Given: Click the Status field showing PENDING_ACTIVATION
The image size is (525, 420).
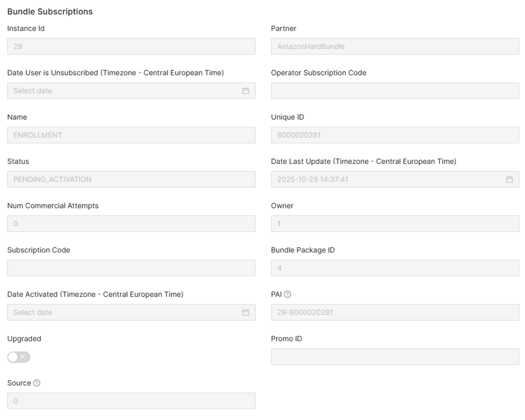Looking at the screenshot, I should 131,180.
